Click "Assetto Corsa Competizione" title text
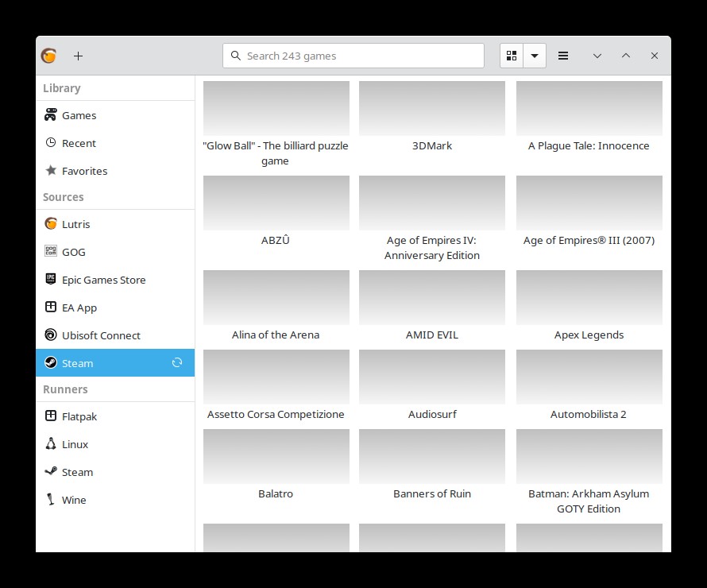Screen dimensions: 707x588 (276, 415)
